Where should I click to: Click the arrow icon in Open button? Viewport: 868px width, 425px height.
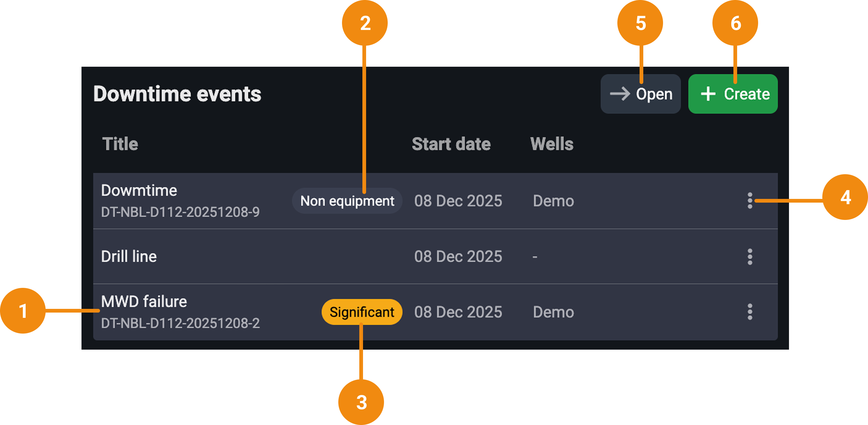point(620,94)
